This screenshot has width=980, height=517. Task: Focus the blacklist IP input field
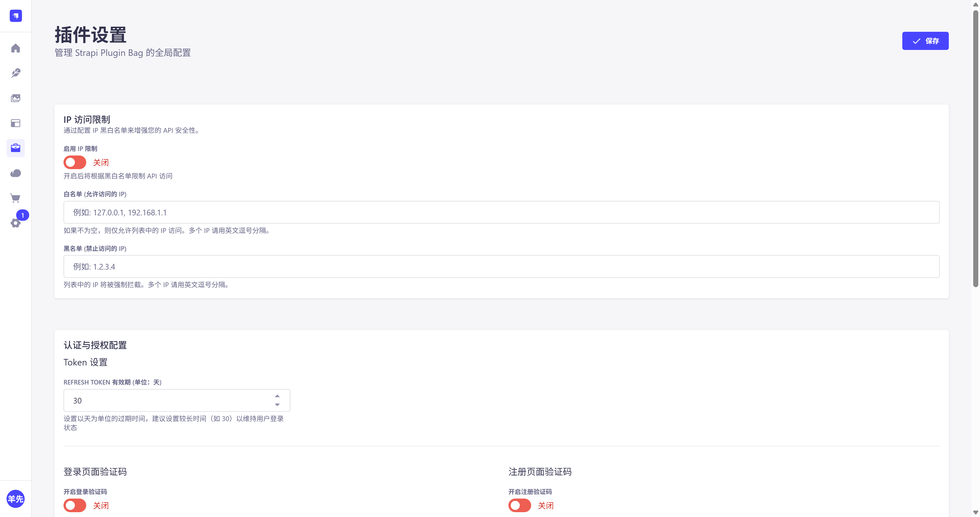[501, 266]
